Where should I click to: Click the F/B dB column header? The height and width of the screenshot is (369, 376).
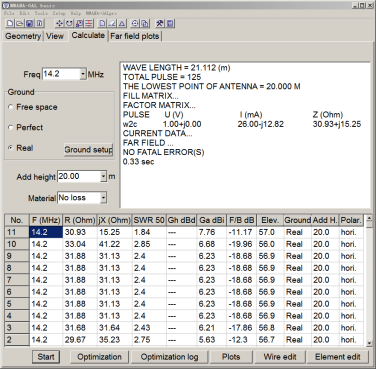click(242, 220)
